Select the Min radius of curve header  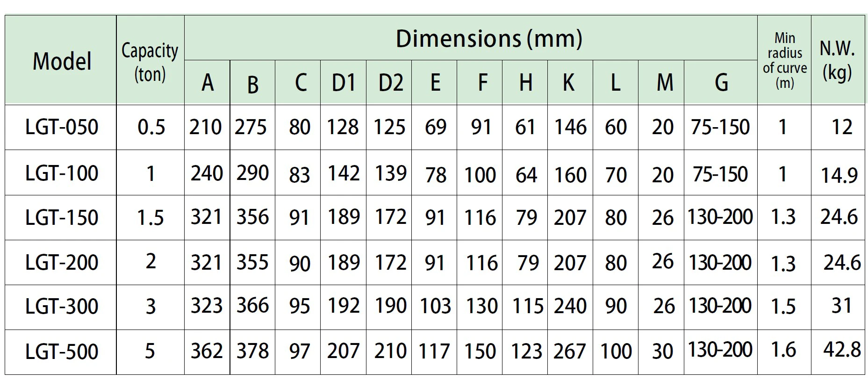(x=784, y=60)
